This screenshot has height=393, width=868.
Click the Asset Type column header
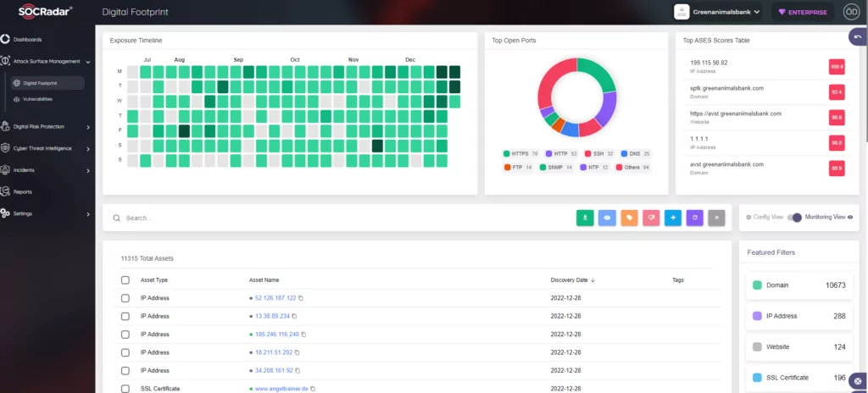(x=154, y=280)
